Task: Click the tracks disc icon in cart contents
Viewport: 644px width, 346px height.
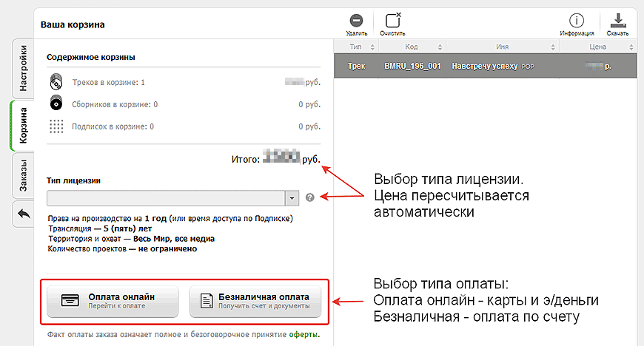Action: coord(56,83)
